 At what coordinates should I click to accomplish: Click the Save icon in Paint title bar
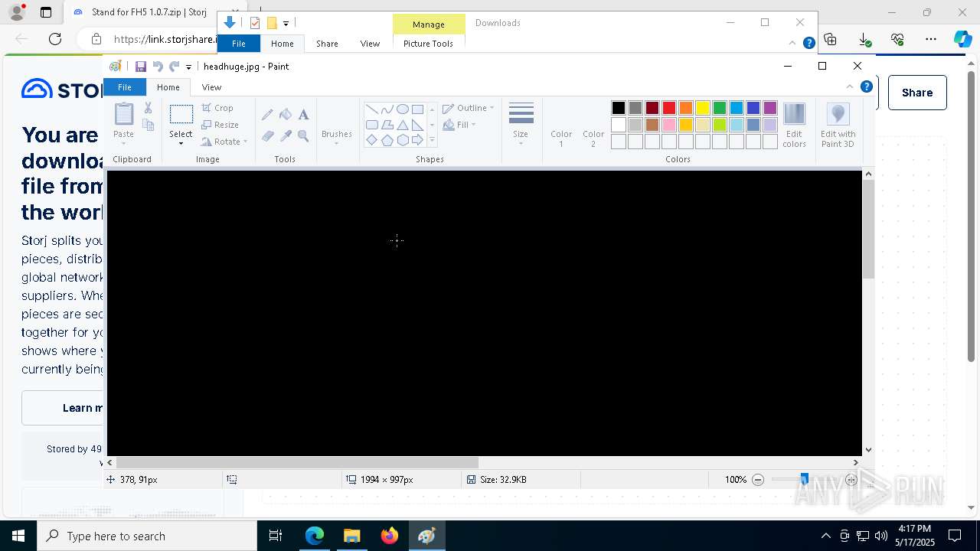click(x=141, y=67)
